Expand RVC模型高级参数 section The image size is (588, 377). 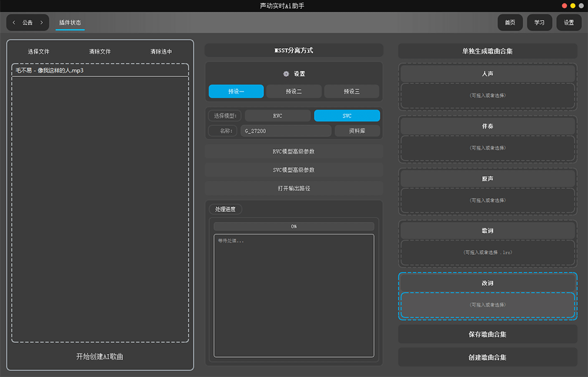coord(293,152)
